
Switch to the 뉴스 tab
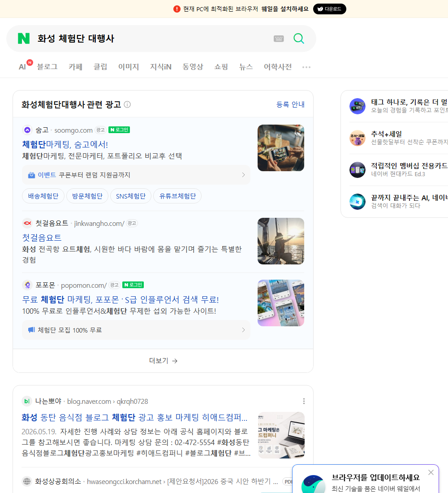[x=246, y=67]
